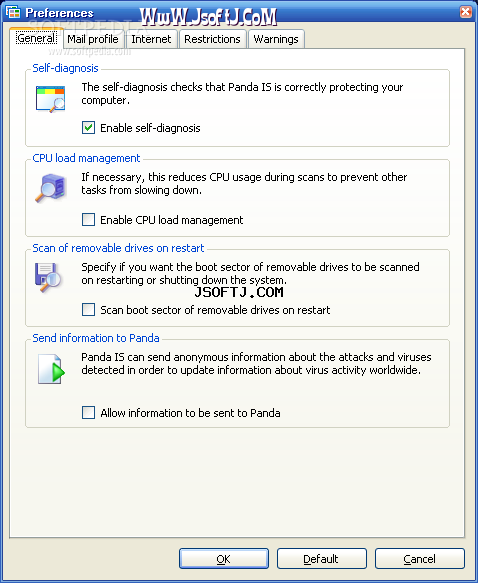Click the CPU usage during scans description

tap(244, 183)
